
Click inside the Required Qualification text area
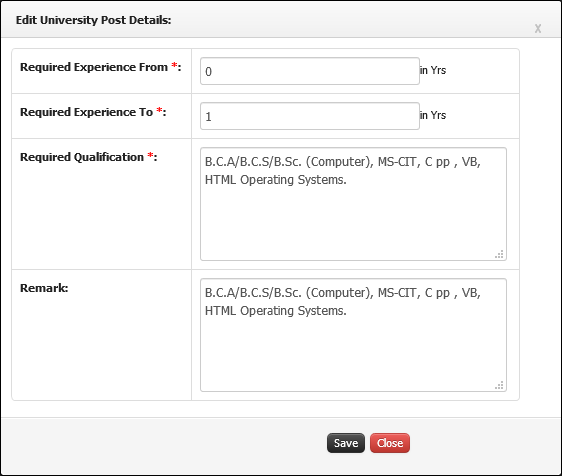[353, 204]
